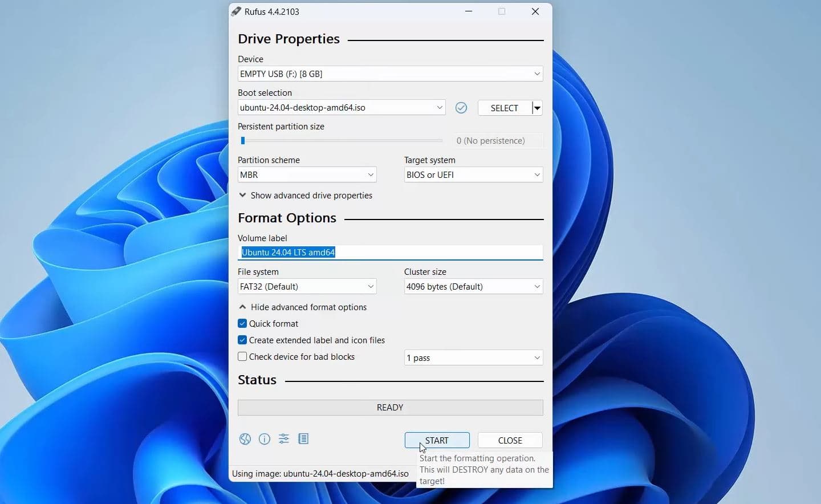
Task: Open the File system FAT32 dropdown
Action: tap(307, 287)
